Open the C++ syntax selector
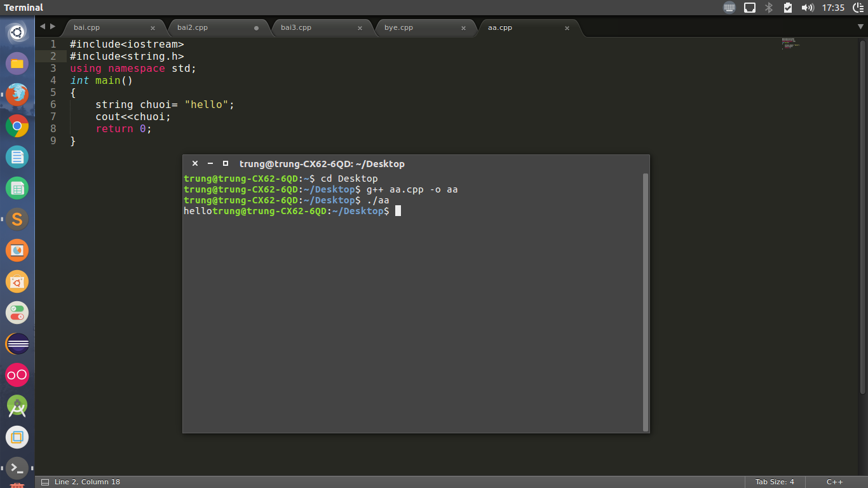868x488 pixels. pos(834,482)
